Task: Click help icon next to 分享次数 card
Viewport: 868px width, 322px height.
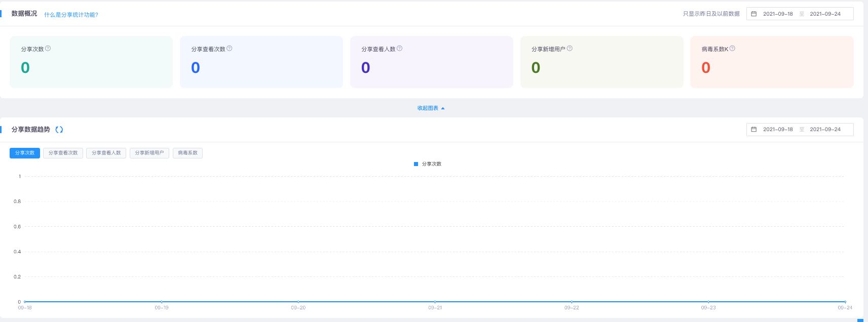Action: pos(48,49)
